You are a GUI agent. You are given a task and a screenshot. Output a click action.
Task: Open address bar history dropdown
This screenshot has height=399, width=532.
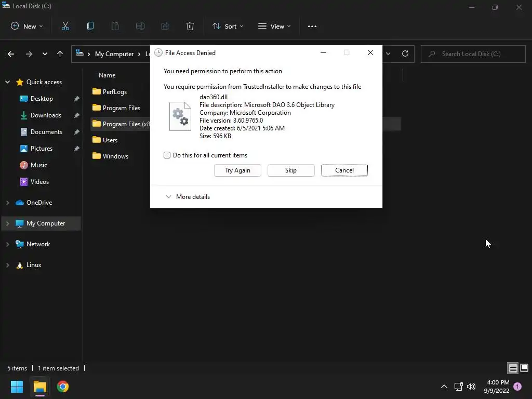[x=388, y=54]
